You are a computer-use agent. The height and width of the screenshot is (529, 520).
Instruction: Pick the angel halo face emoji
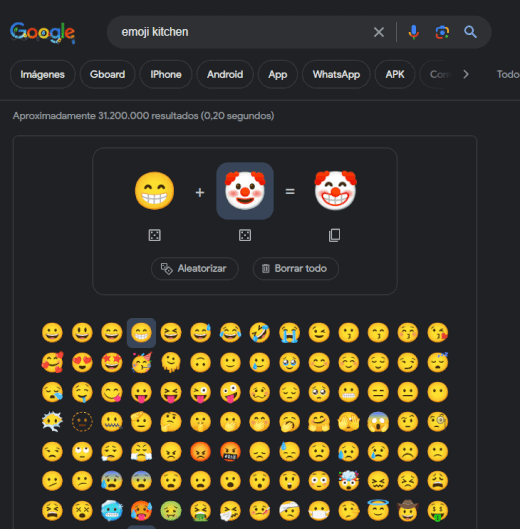pos(378,510)
